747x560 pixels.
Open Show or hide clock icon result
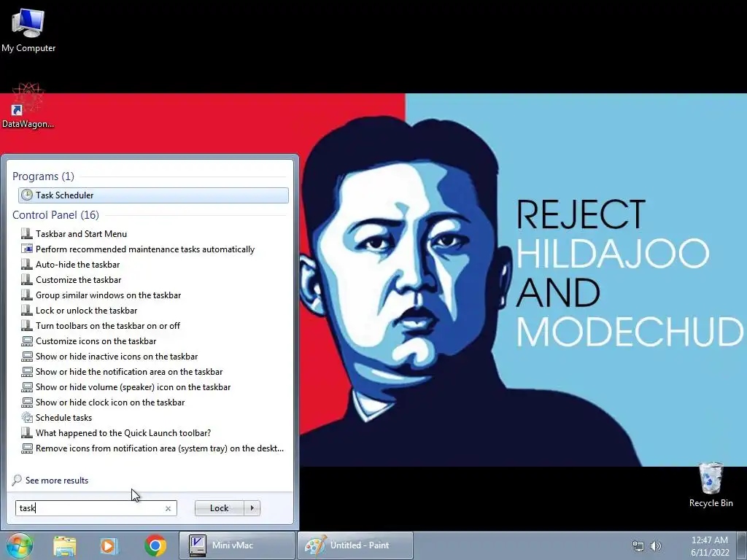[x=110, y=402]
